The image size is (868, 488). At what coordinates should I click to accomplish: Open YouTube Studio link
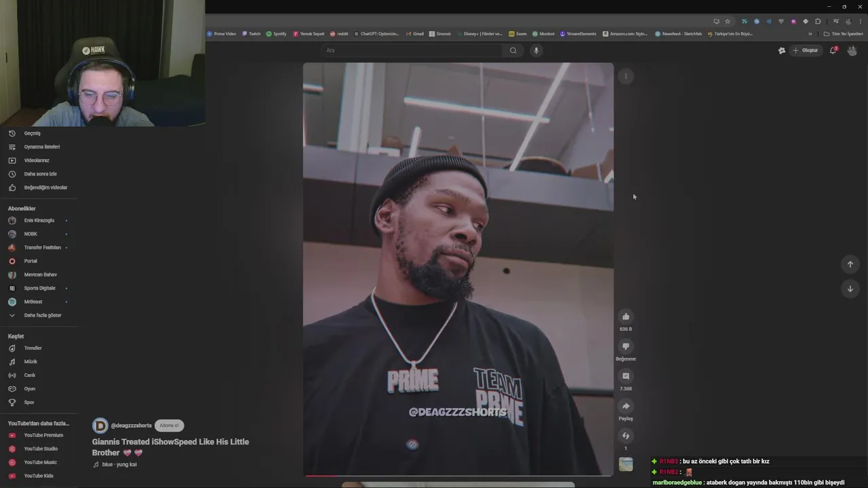(x=39, y=449)
